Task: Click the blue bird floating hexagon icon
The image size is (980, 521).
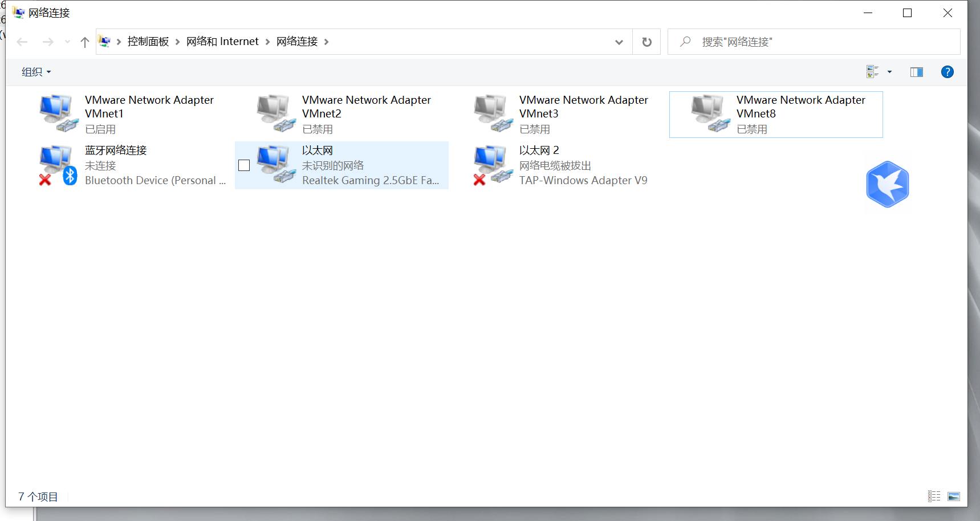Action: pyautogui.click(x=887, y=184)
